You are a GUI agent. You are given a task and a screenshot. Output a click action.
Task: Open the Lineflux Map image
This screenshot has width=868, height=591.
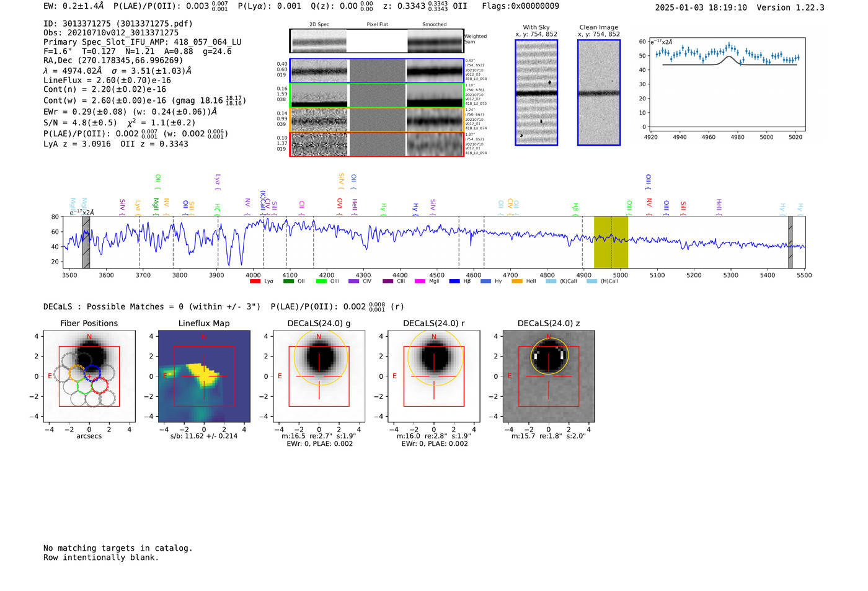tap(204, 376)
